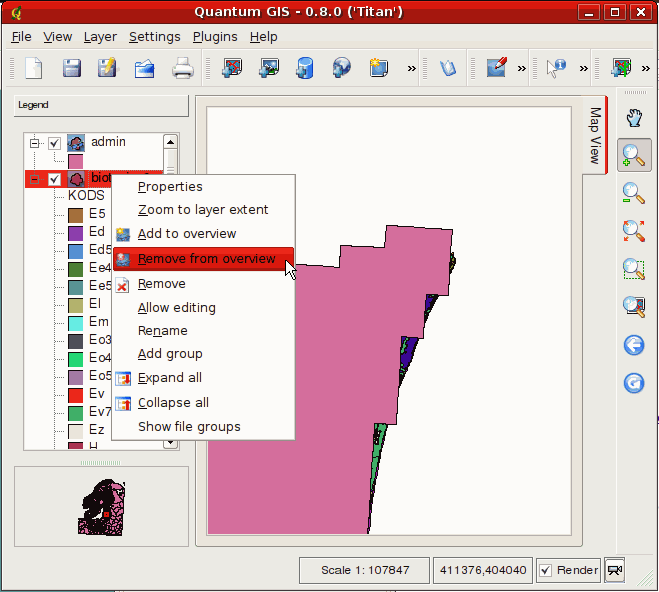Toggle the Render checkbox in status bar
Image resolution: width=659 pixels, height=592 pixels.
pos(545,570)
